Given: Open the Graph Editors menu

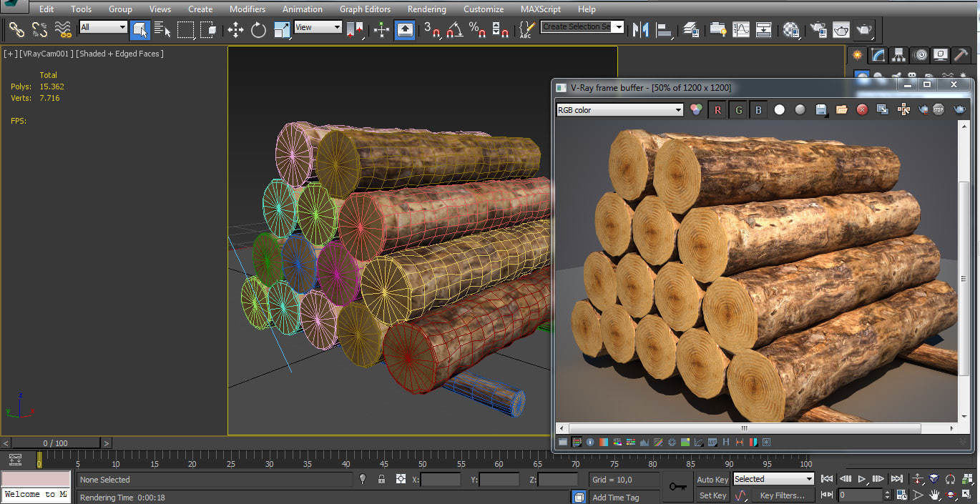Looking at the screenshot, I should click(365, 9).
